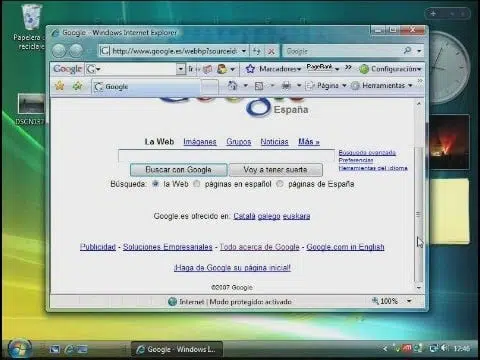This screenshot has height=360, width=480.
Task: Open Windows Start orb on taskbar
Action: (x=20, y=349)
